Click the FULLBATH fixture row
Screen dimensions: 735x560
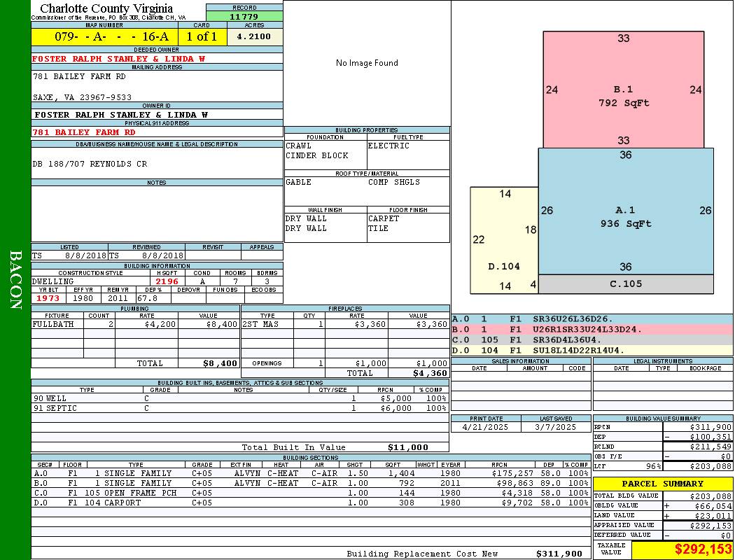coord(136,324)
